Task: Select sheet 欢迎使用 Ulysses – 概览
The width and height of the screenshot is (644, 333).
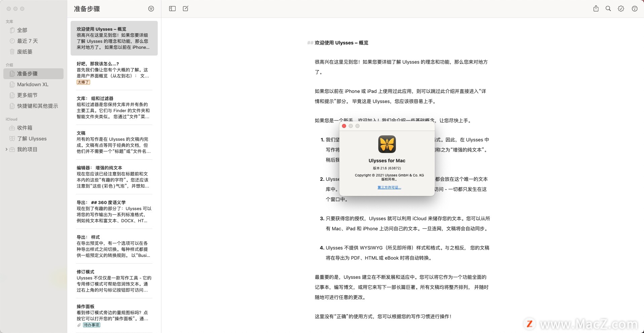Action: pos(114,38)
